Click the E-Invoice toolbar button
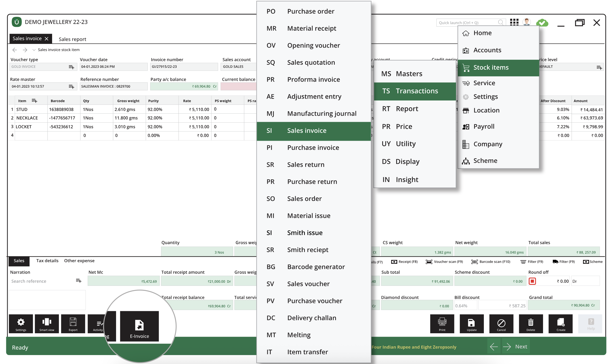The image size is (613, 364). coord(139,326)
